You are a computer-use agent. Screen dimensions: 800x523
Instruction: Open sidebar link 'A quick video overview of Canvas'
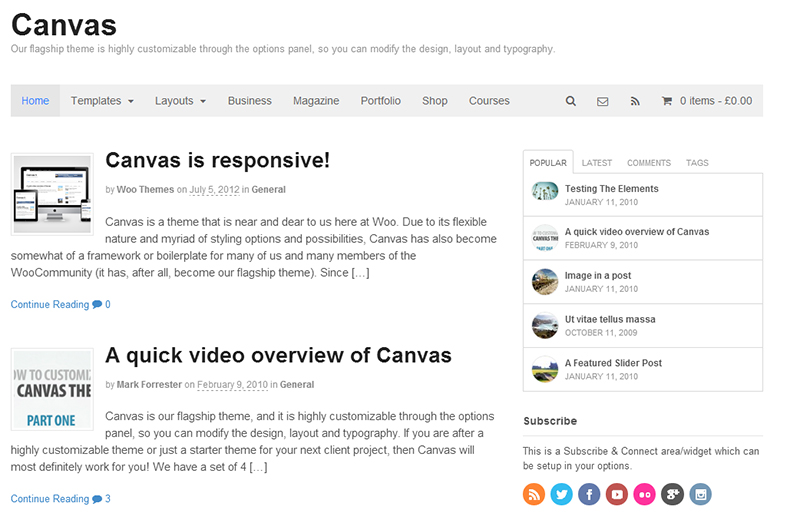[x=637, y=232]
